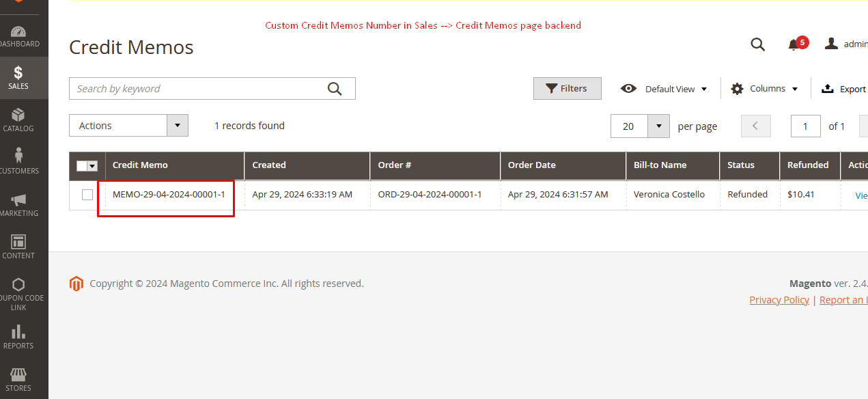Image resolution: width=868 pixels, height=399 pixels.
Task: Open the Reports bar chart icon
Action: point(18,336)
